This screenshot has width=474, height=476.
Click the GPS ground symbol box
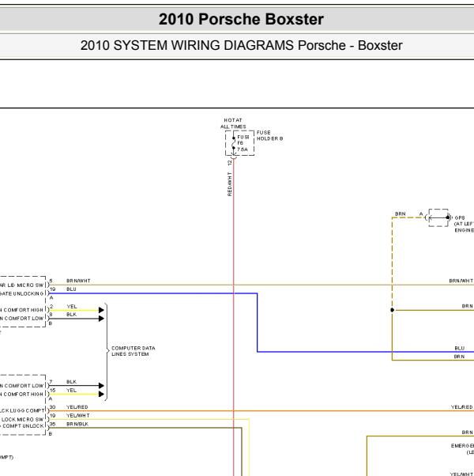(438, 217)
